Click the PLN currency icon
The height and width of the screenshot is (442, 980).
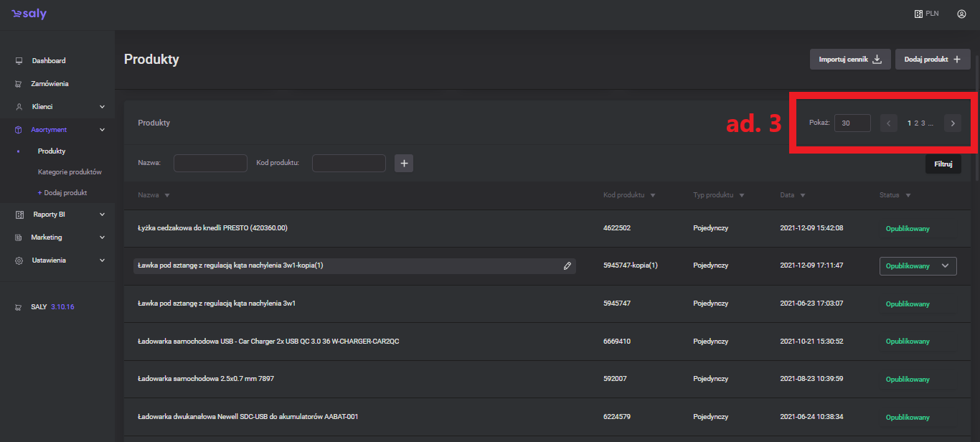(918, 14)
